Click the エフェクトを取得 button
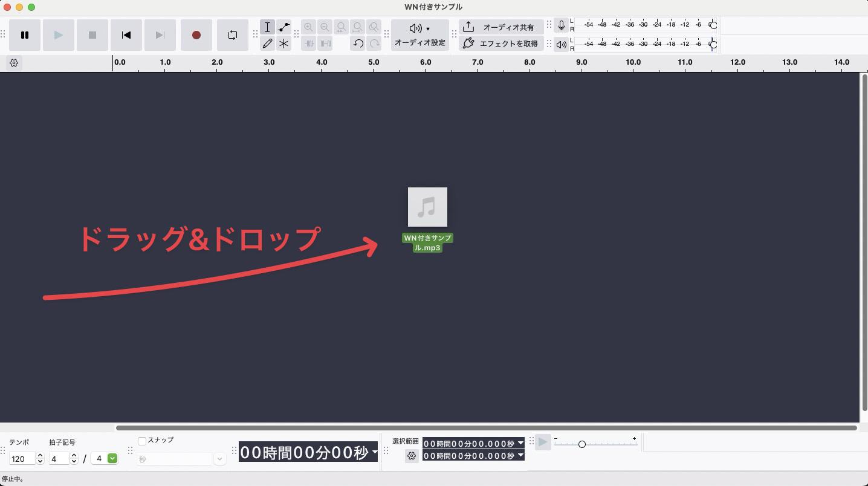868x486 pixels. [x=500, y=44]
